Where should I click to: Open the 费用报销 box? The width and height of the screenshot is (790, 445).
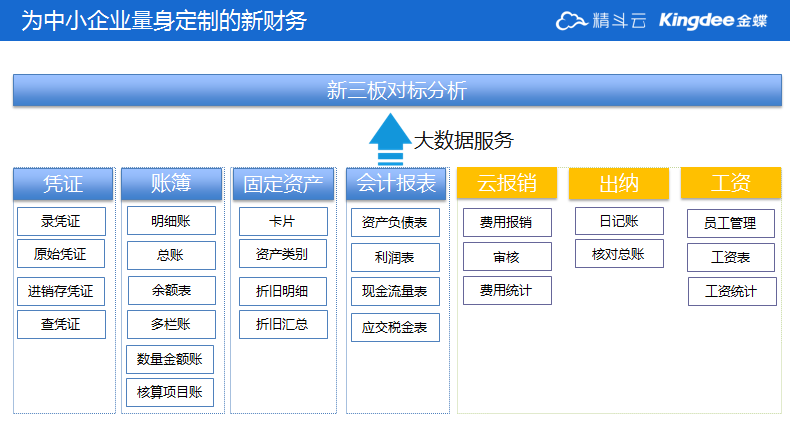point(507,222)
